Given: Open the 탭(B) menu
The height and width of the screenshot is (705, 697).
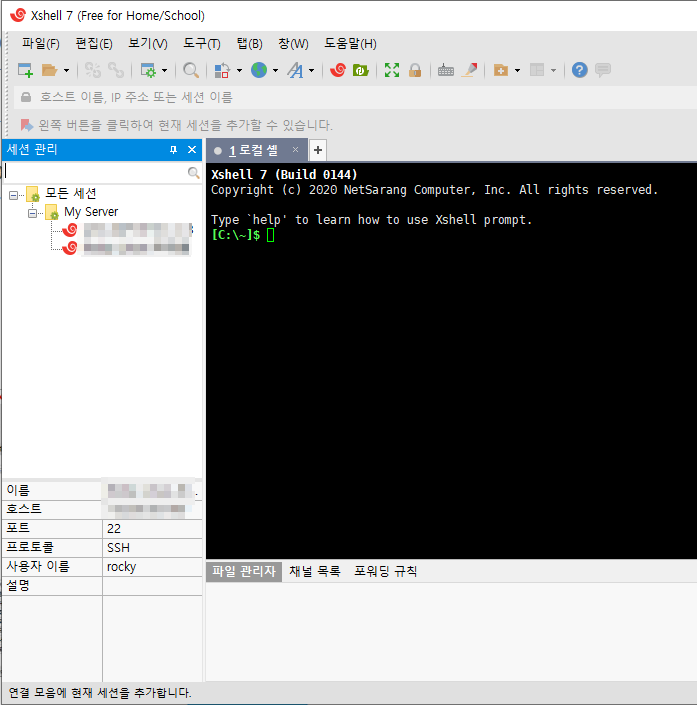Looking at the screenshot, I should click(250, 44).
